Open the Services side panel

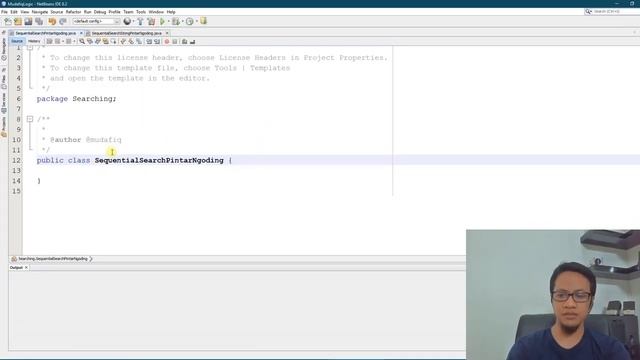pos(4,103)
